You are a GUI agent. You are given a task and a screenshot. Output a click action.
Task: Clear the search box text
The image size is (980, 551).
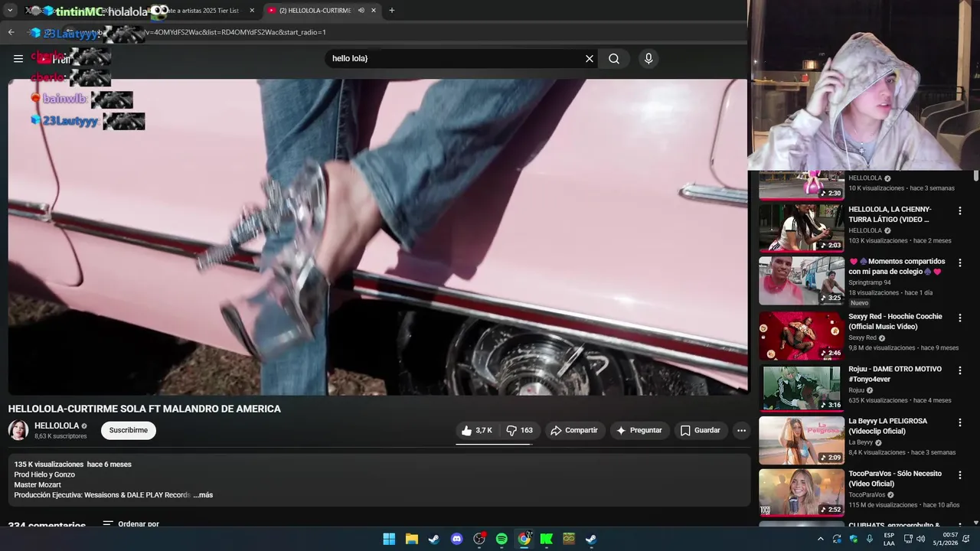[590, 59]
